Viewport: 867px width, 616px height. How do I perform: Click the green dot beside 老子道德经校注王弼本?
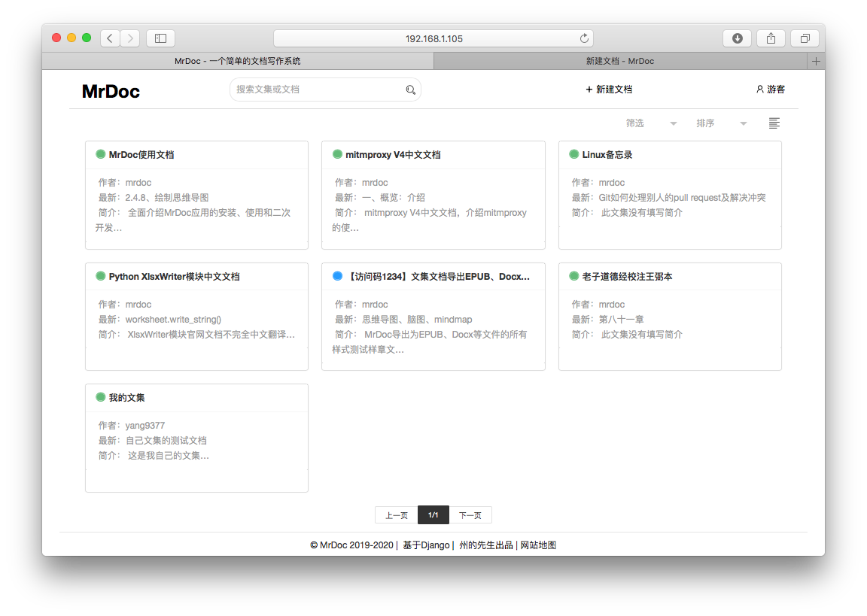pos(574,276)
